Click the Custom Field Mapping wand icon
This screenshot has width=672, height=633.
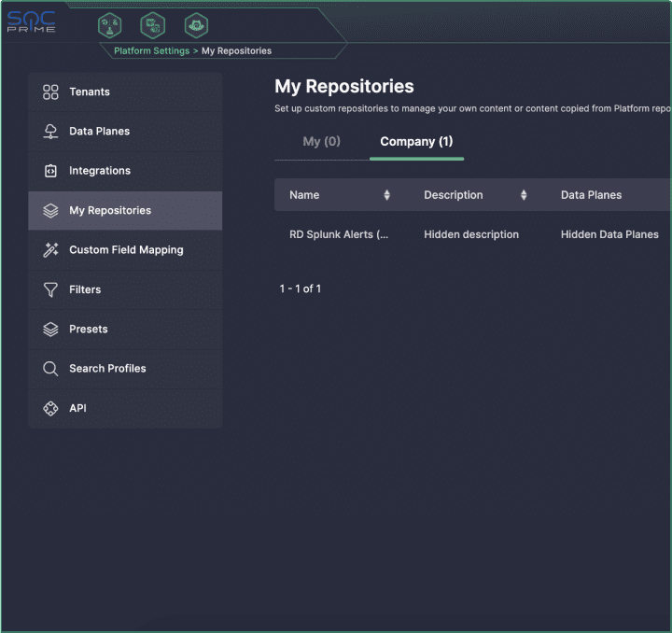[x=50, y=250]
